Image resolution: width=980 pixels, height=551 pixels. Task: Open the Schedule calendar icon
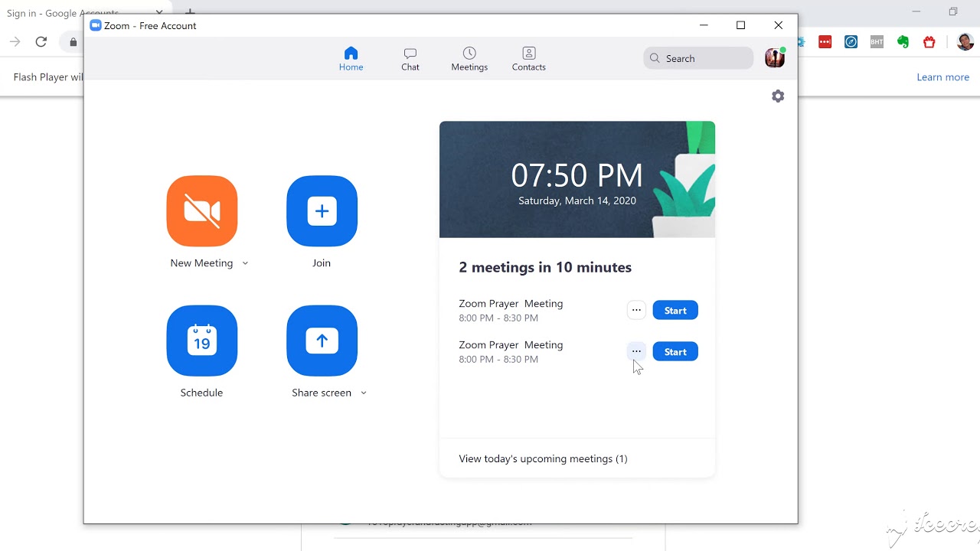202,341
